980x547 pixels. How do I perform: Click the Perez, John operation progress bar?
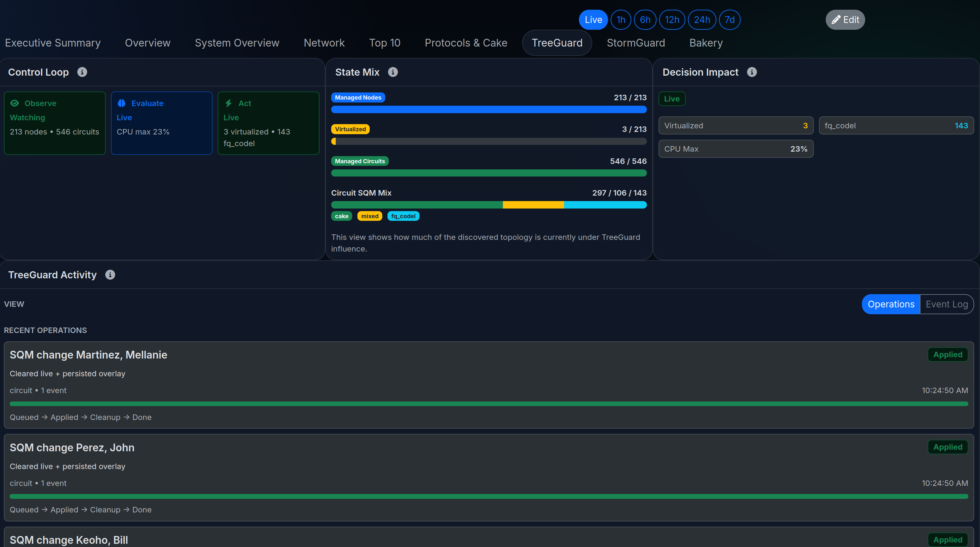tap(489, 497)
